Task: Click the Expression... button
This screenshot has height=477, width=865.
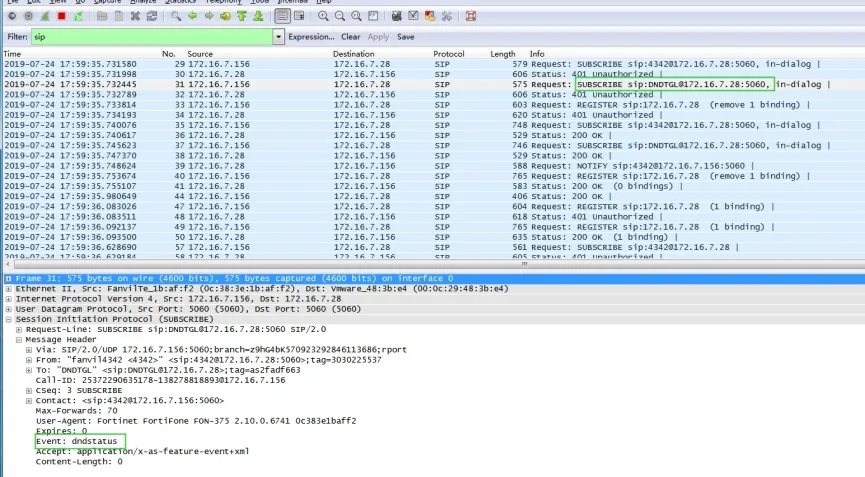Action: (311, 37)
